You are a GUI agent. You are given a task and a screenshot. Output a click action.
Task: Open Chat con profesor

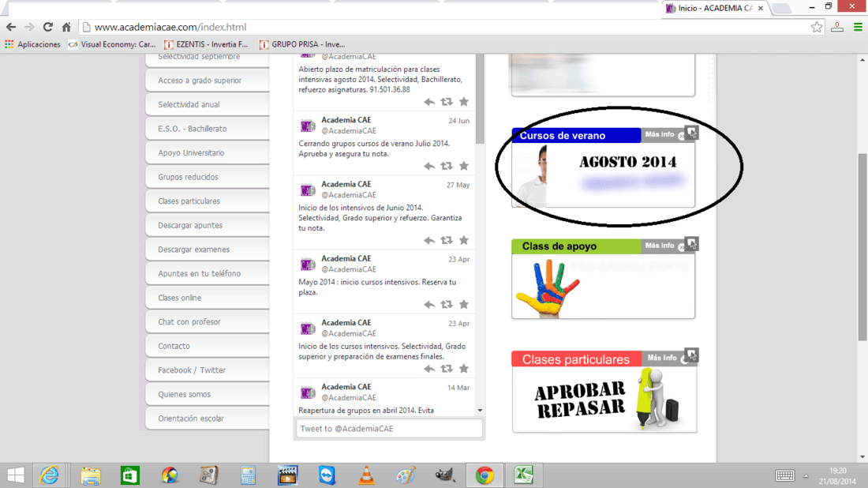pyautogui.click(x=208, y=322)
